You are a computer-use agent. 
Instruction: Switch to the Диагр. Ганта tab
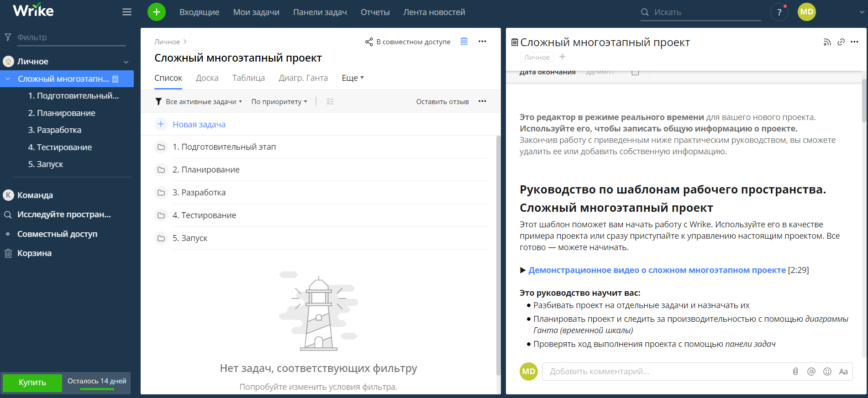[x=303, y=78]
